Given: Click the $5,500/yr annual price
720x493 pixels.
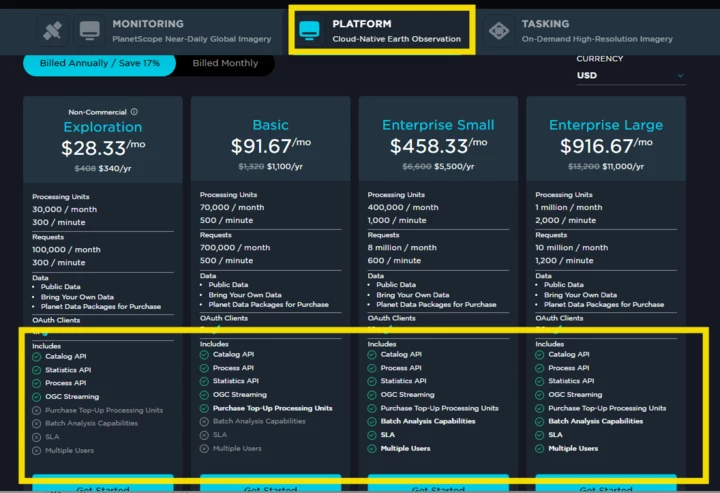Looking at the screenshot, I should coord(454,167).
